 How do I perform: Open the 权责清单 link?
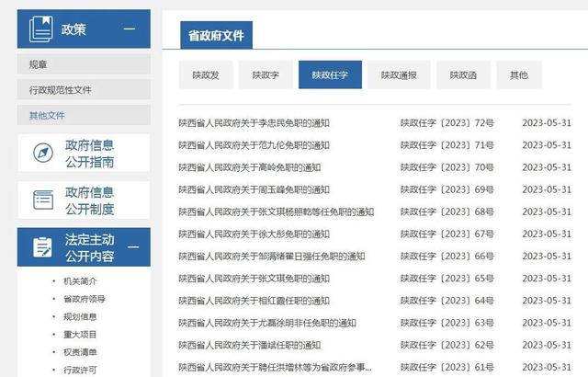[x=80, y=352]
